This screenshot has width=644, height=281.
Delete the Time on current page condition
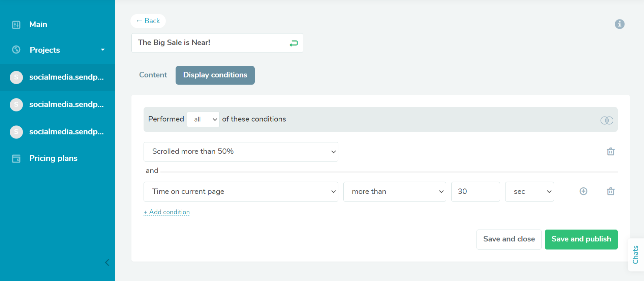click(x=611, y=191)
